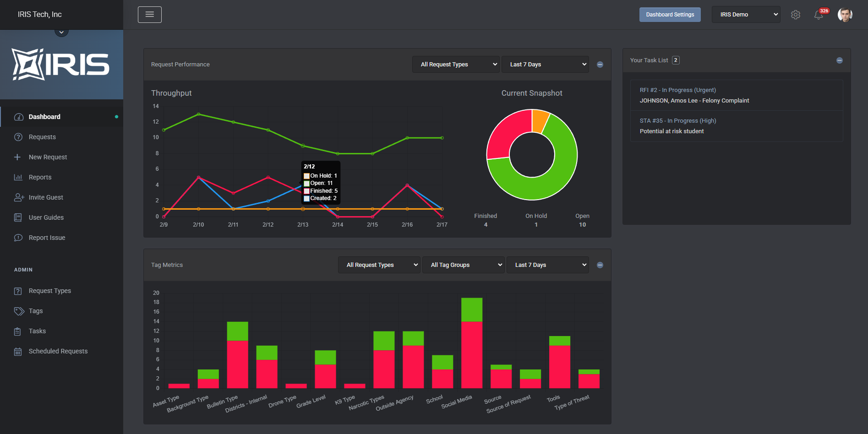Image resolution: width=868 pixels, height=434 pixels.
Task: Open task RFI #2 - In Progress (Urgent)
Action: (678, 90)
